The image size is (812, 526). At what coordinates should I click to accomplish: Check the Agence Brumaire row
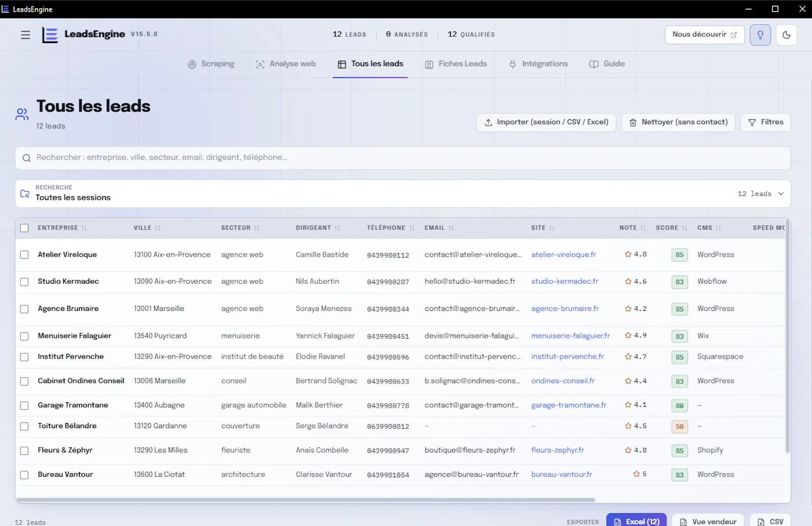(x=24, y=309)
